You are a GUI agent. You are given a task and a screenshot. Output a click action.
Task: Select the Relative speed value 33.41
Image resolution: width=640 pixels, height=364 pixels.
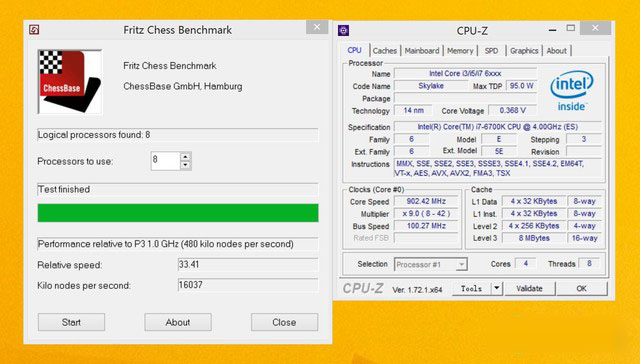tap(248, 264)
